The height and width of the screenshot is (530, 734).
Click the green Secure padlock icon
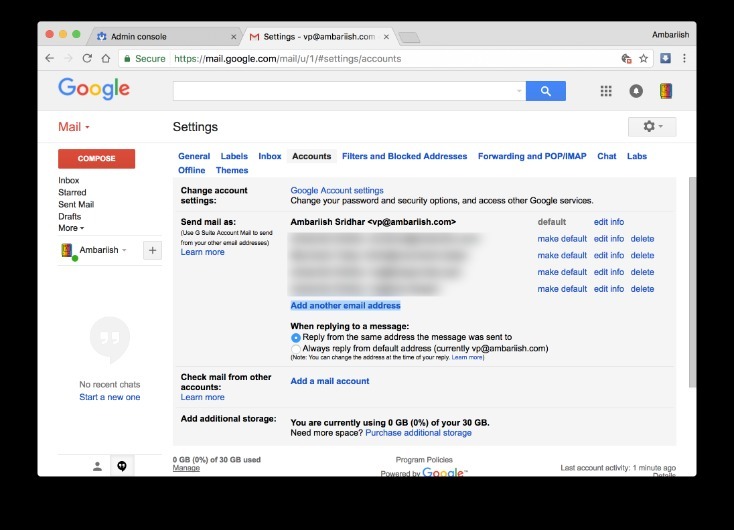click(x=127, y=59)
